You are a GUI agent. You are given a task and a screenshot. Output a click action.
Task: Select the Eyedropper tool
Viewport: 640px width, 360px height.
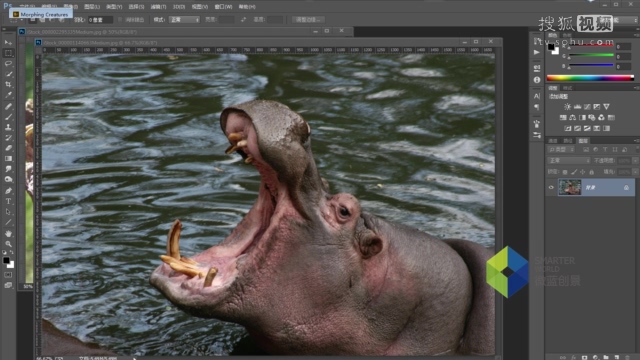(8, 95)
